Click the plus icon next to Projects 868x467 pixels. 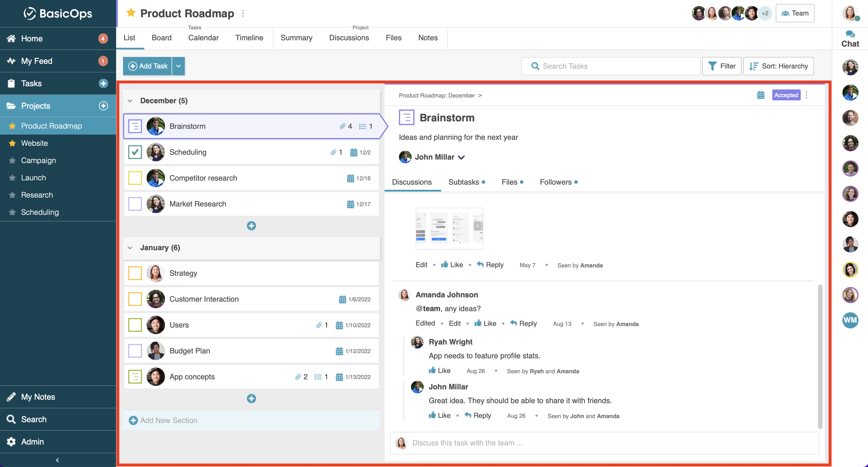[103, 106]
